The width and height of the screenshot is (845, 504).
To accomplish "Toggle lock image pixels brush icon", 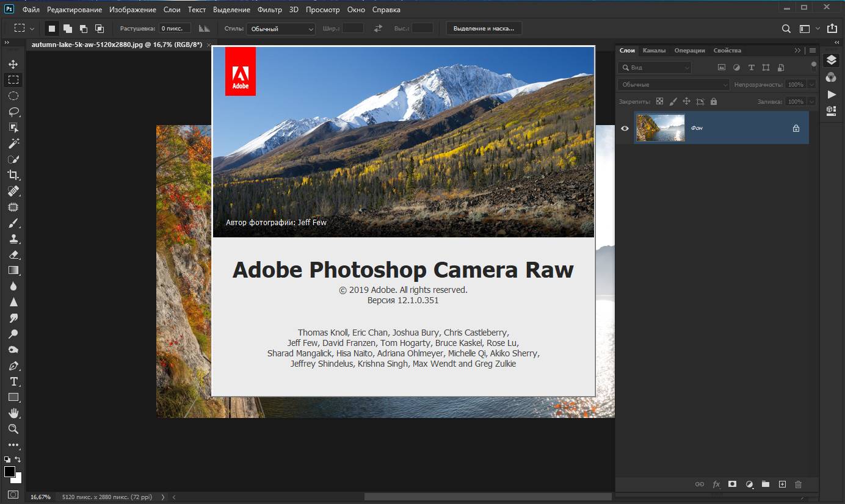I will pos(673,101).
